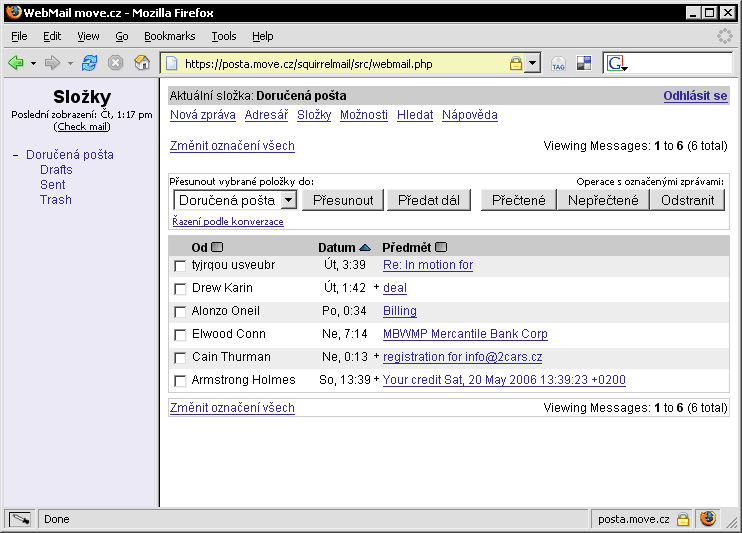Image resolution: width=742 pixels, height=533 pixels.
Task: Tick the checkbox for Cain Thurman message
Action: 180,357
